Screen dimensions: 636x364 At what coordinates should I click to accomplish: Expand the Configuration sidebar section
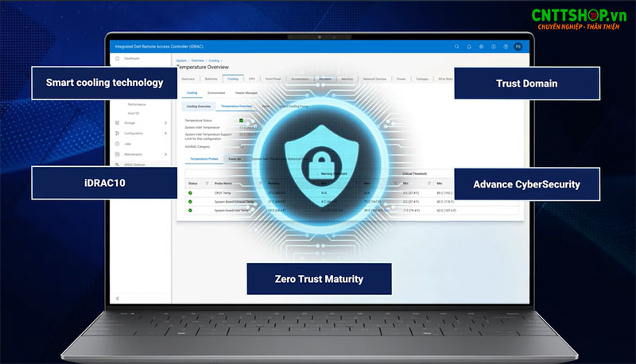165,134
